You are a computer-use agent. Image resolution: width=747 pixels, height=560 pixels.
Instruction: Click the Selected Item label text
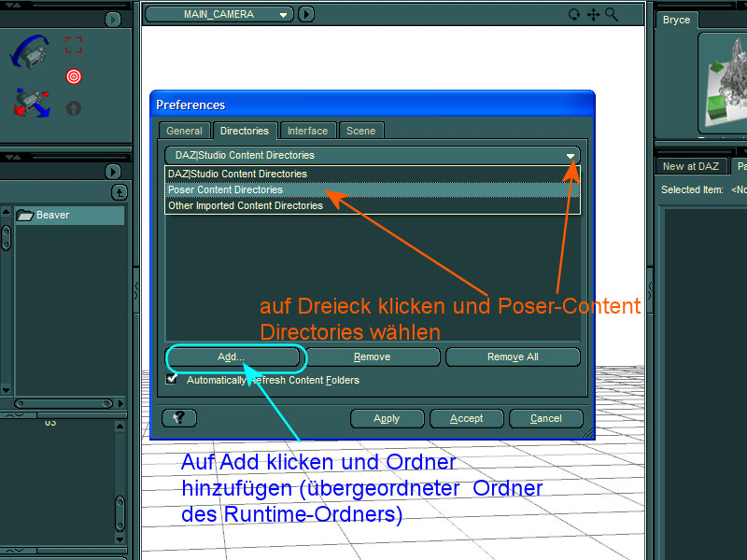click(692, 189)
